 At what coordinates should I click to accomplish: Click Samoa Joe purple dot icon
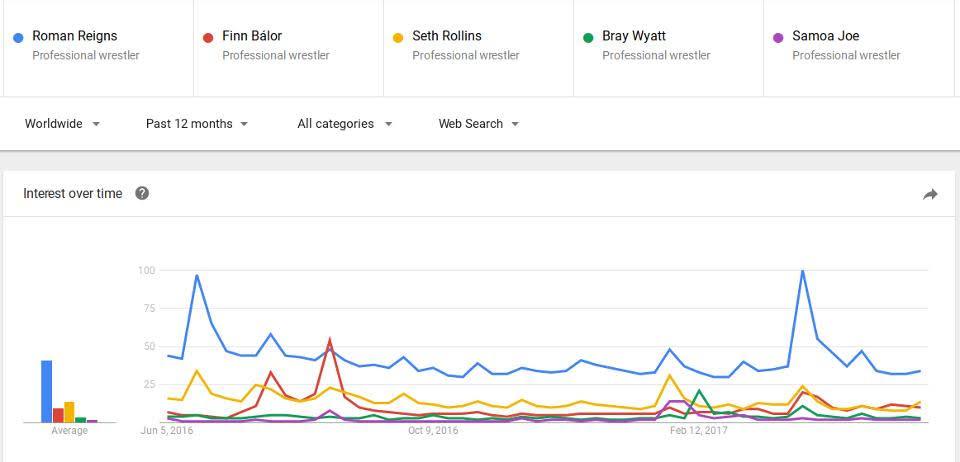(x=778, y=37)
